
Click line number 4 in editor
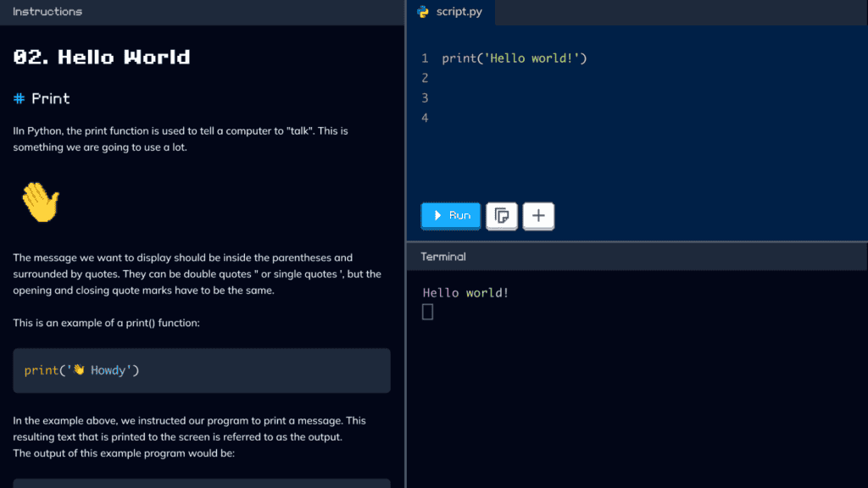point(425,118)
